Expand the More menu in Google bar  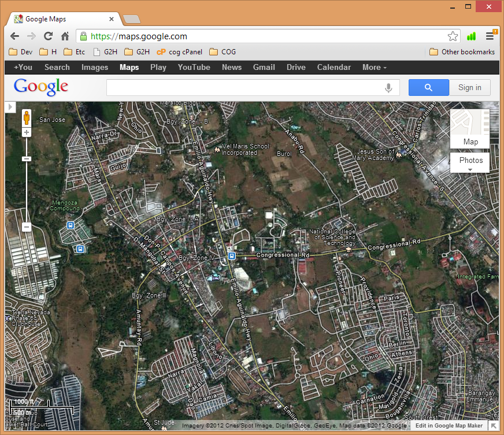click(374, 67)
